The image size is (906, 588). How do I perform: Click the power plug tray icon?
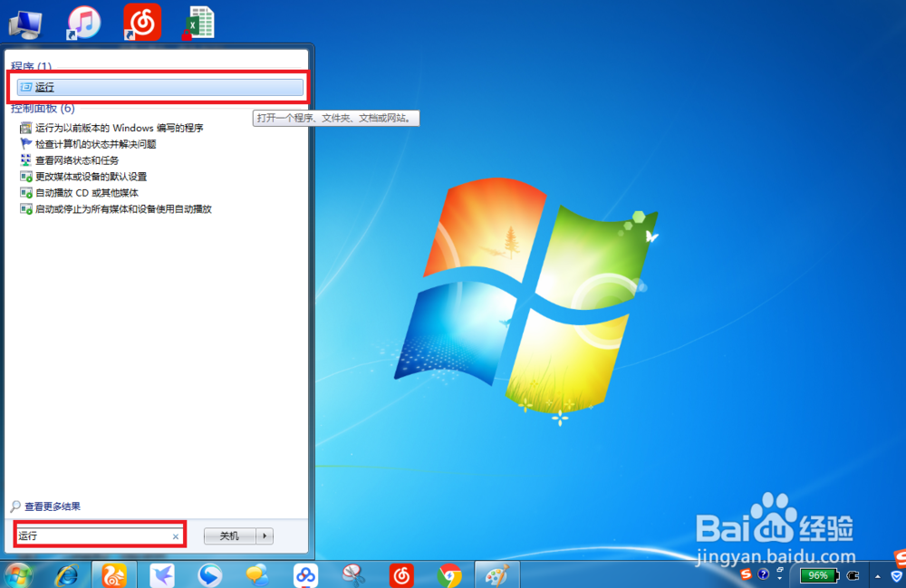(853, 575)
